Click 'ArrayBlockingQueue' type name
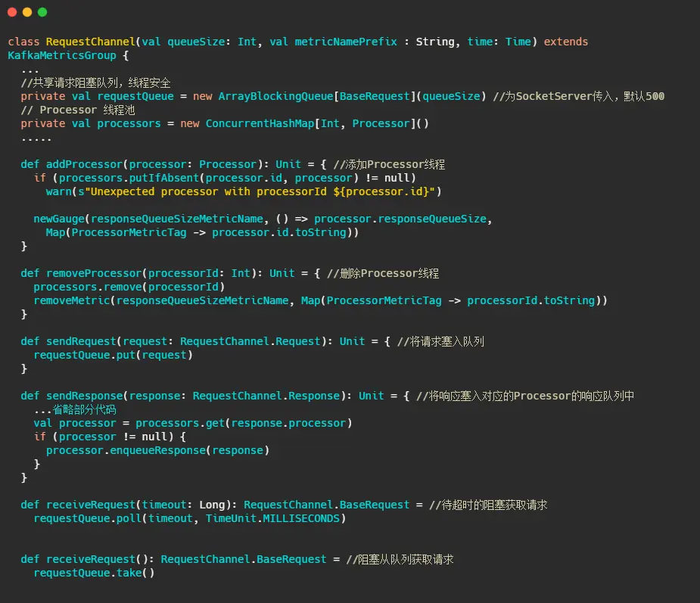This screenshot has width=700, height=603. point(275,96)
